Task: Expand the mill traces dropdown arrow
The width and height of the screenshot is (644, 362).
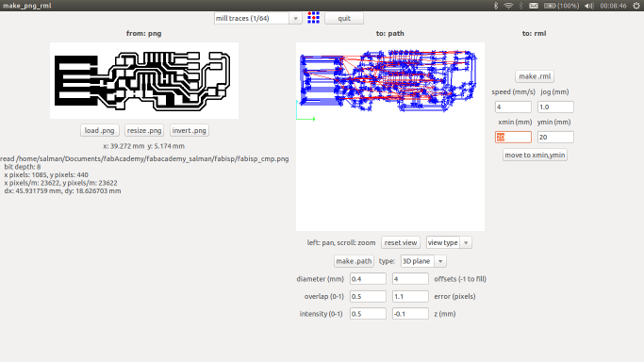Action: 295,18
